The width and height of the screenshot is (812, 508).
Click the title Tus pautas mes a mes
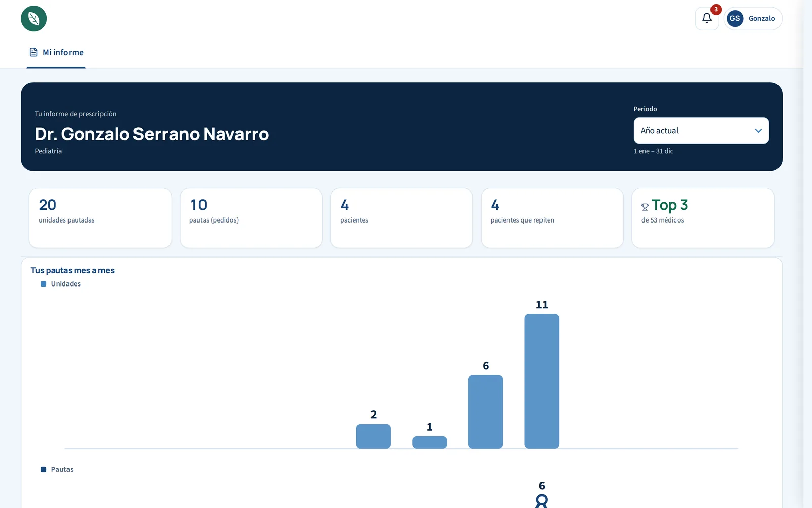click(x=73, y=270)
